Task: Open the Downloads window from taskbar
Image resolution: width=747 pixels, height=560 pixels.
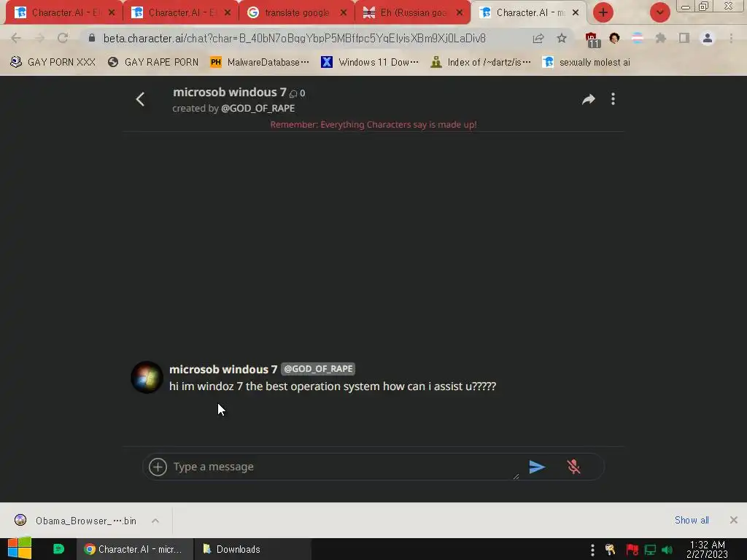Action: tap(252, 549)
